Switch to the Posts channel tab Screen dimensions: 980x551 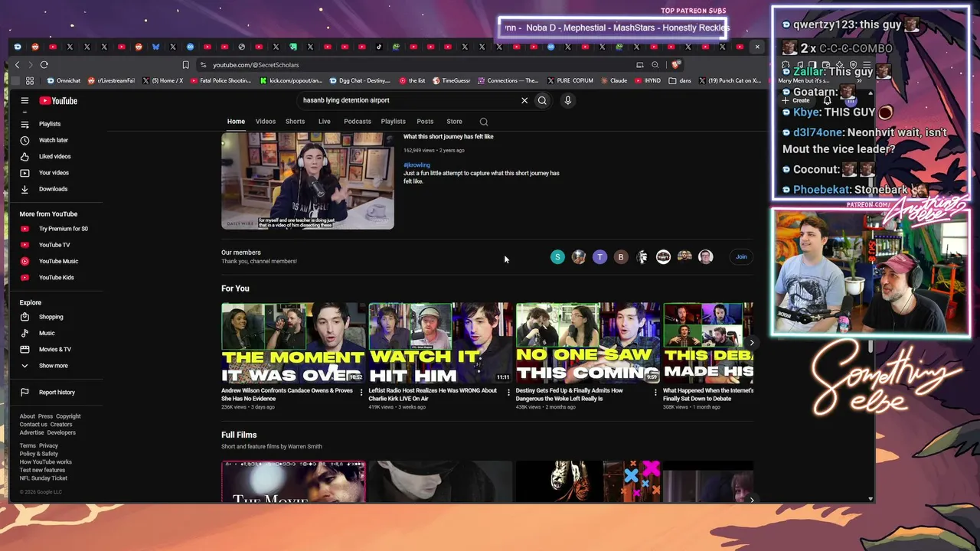425,122
